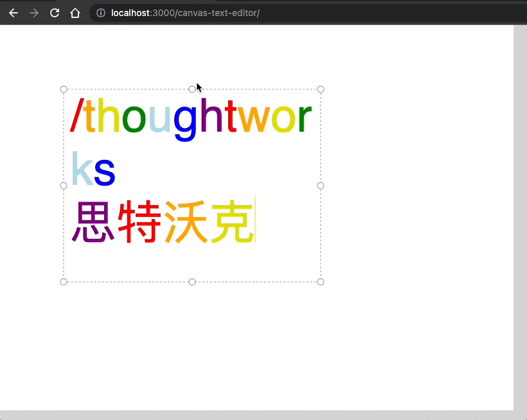Click the browser forward arrow
The height and width of the screenshot is (420, 527).
click(x=34, y=13)
